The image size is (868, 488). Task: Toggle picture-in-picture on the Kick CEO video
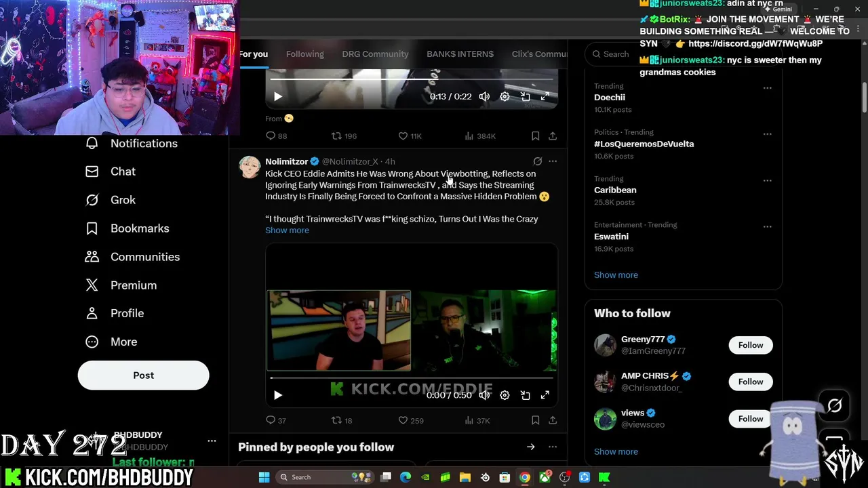tap(525, 395)
